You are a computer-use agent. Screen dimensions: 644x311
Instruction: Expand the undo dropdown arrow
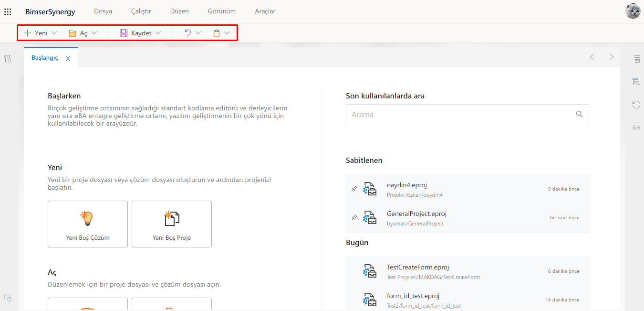point(198,33)
